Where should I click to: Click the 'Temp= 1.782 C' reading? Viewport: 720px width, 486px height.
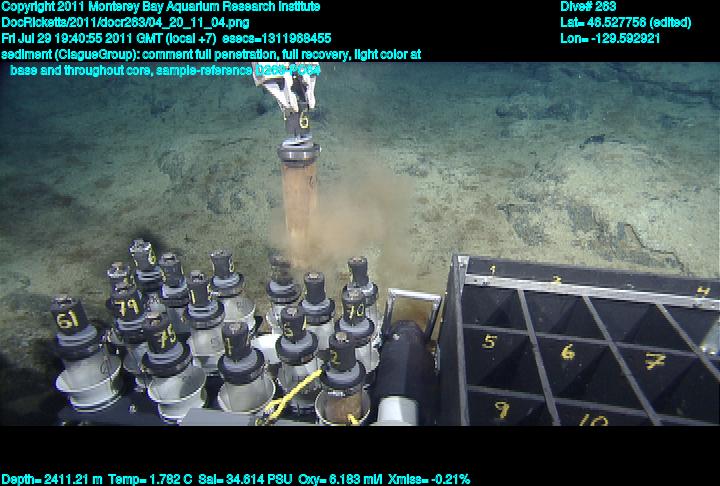click(151, 479)
